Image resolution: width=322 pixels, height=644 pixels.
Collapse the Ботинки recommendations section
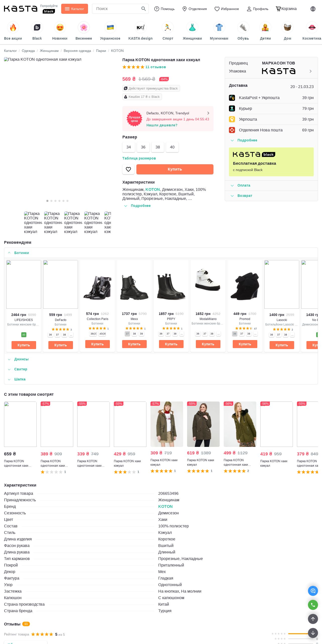click(161, 253)
